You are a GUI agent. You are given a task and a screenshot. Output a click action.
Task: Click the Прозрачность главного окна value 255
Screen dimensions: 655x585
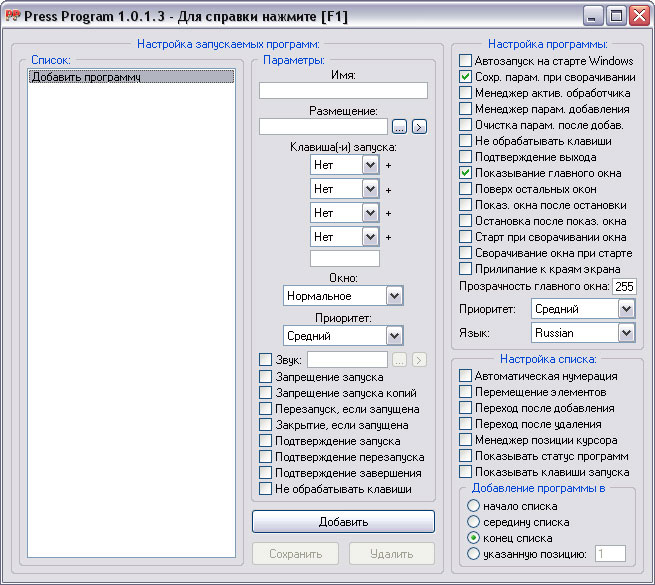625,286
